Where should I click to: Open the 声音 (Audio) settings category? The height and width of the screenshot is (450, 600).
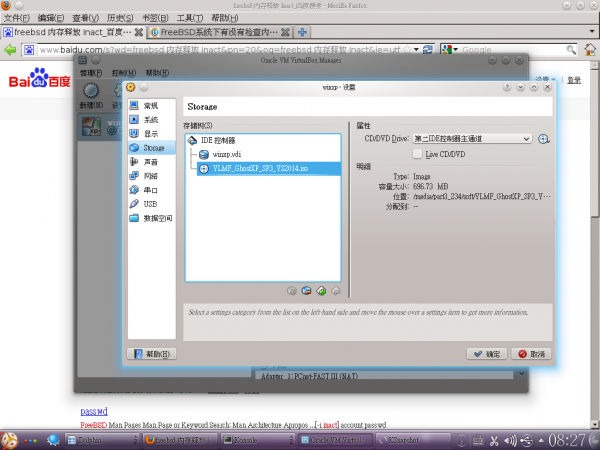152,162
